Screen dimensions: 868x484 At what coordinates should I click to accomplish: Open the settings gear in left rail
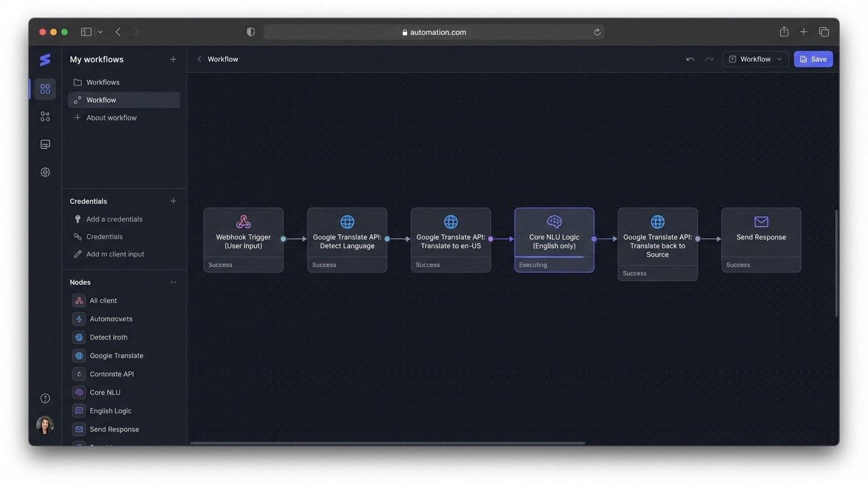click(45, 172)
